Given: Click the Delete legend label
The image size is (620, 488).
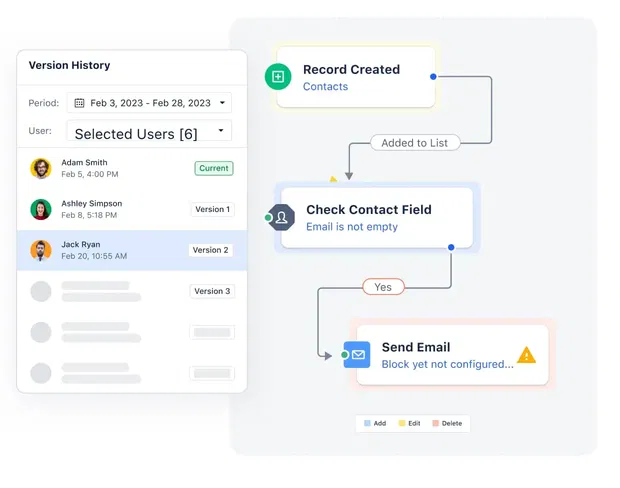Looking at the screenshot, I should (452, 424).
